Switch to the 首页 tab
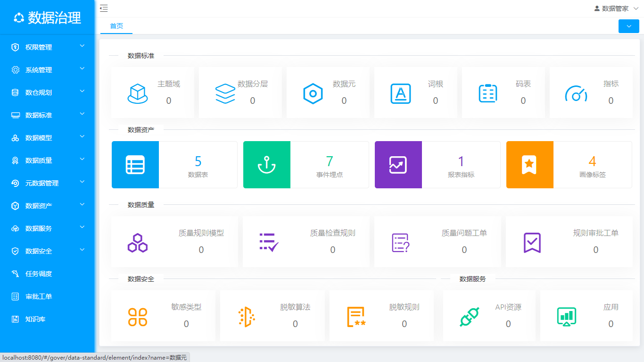The image size is (644, 362). [x=116, y=26]
